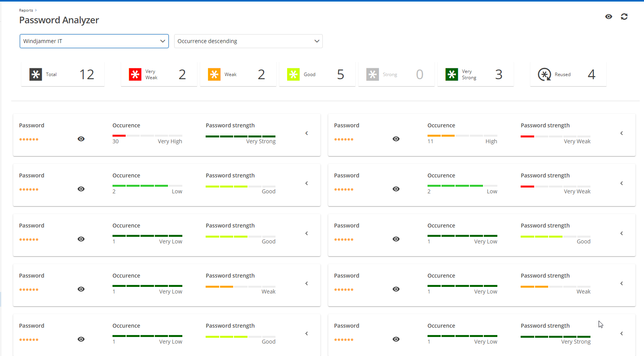
Task: Filter by Reused passwords tile
Action: point(568,74)
